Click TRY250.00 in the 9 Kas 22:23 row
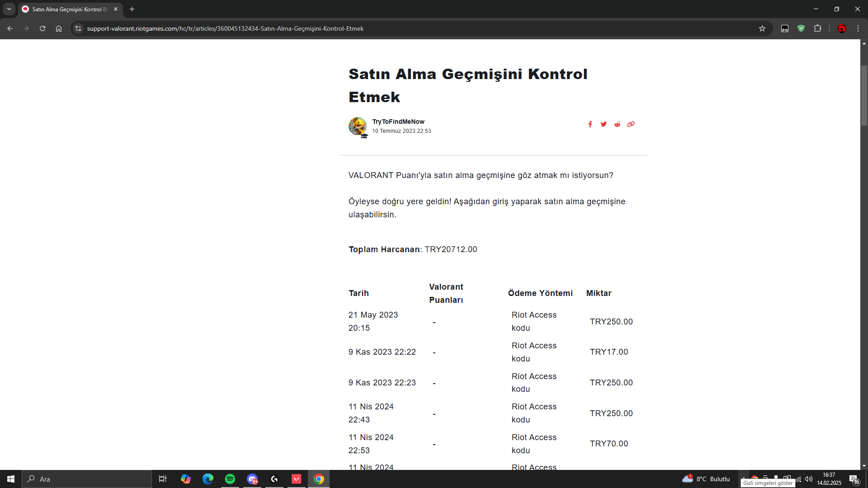 point(611,383)
